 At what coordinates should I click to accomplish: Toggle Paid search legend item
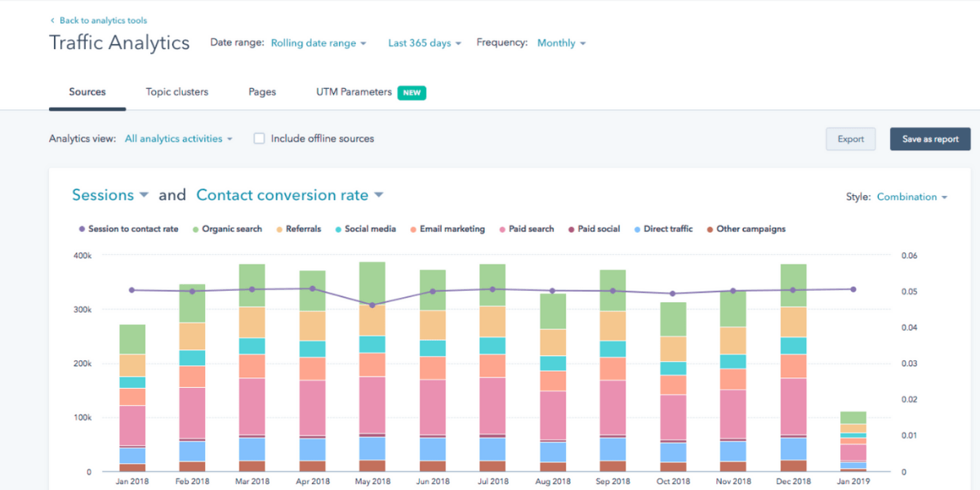coord(526,229)
